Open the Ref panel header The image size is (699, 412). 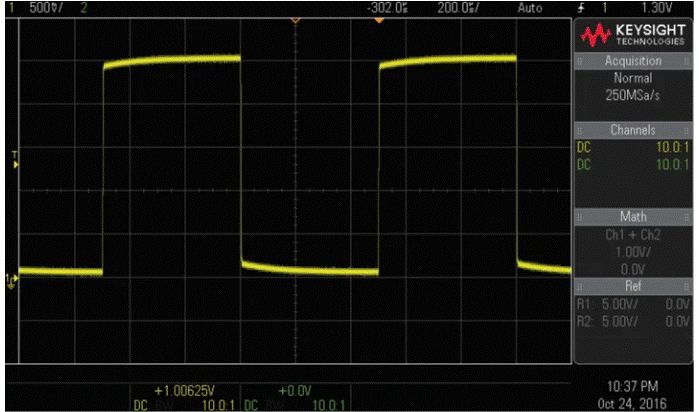tap(634, 285)
